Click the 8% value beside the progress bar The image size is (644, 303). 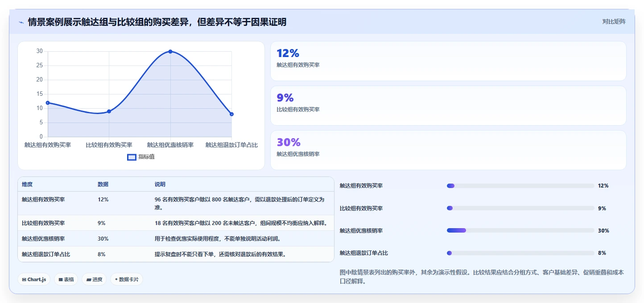coord(602,253)
